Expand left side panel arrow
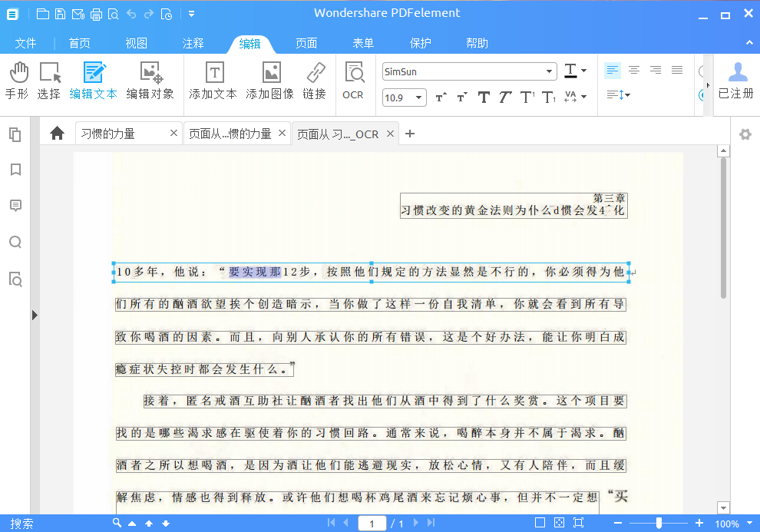This screenshot has height=532, width=760. point(35,315)
